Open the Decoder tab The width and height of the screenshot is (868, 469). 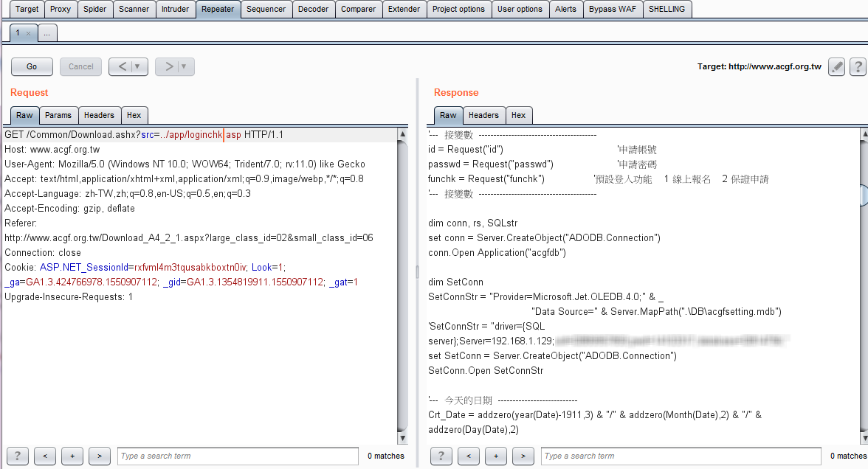click(x=313, y=9)
